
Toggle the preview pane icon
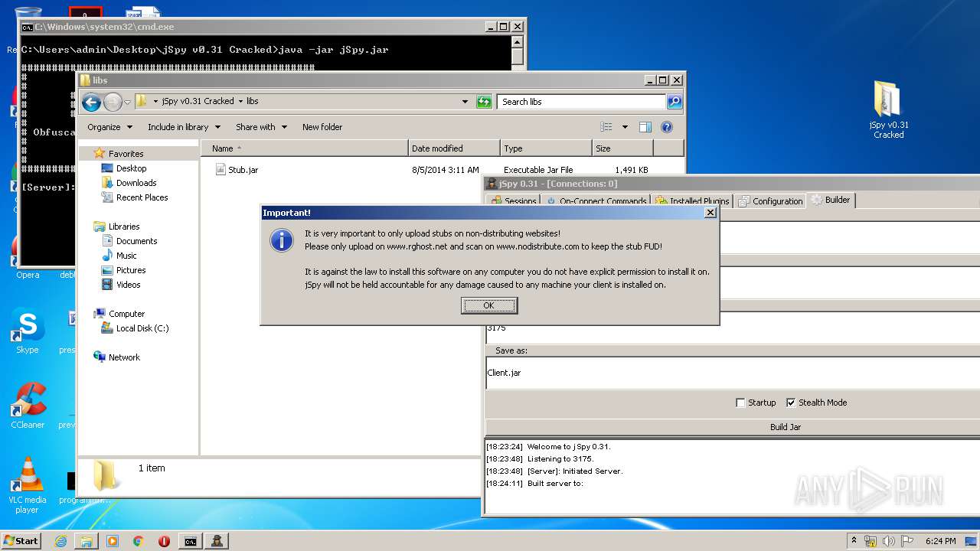[x=645, y=127]
